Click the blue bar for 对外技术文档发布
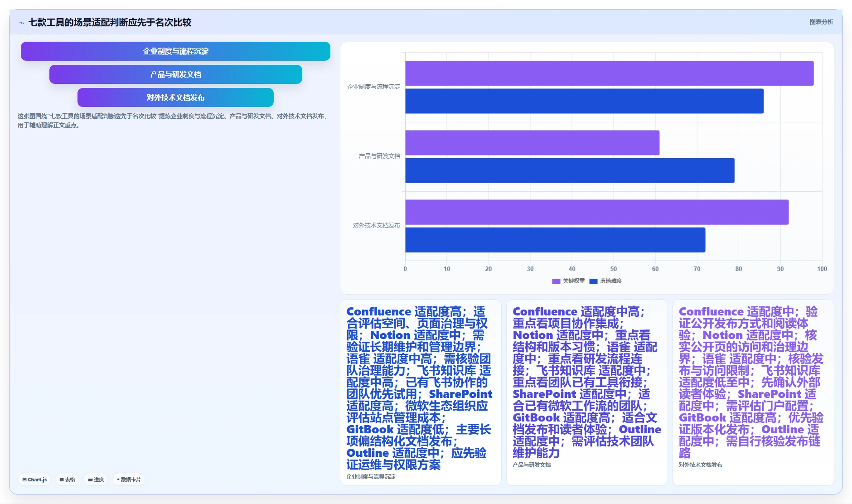852x504 pixels. point(555,240)
